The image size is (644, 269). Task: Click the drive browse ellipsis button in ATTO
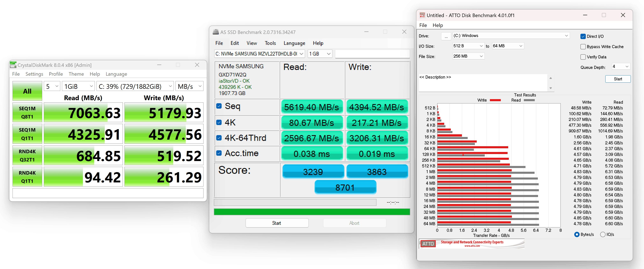[x=446, y=36]
